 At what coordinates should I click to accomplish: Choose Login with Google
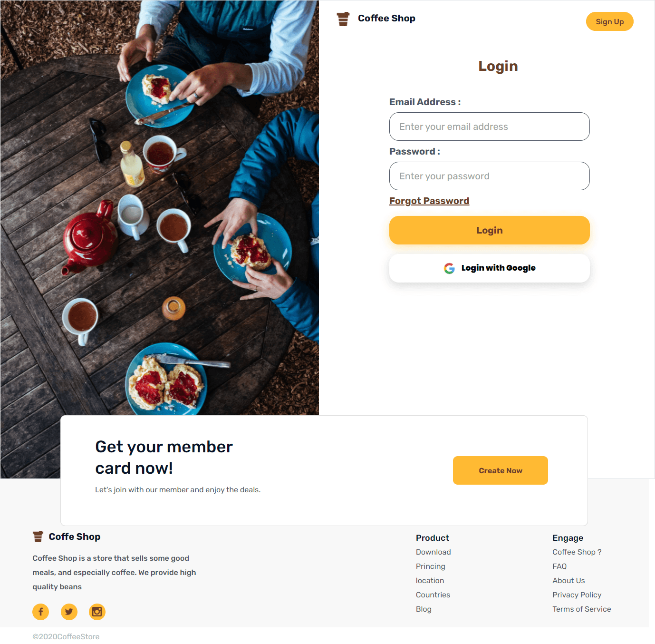(x=489, y=268)
